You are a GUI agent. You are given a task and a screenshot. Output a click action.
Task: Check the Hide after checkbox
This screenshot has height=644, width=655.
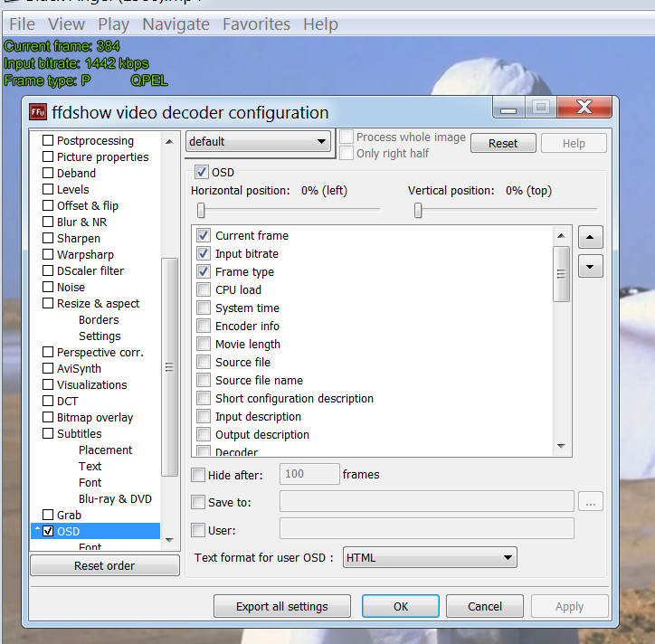(x=198, y=475)
